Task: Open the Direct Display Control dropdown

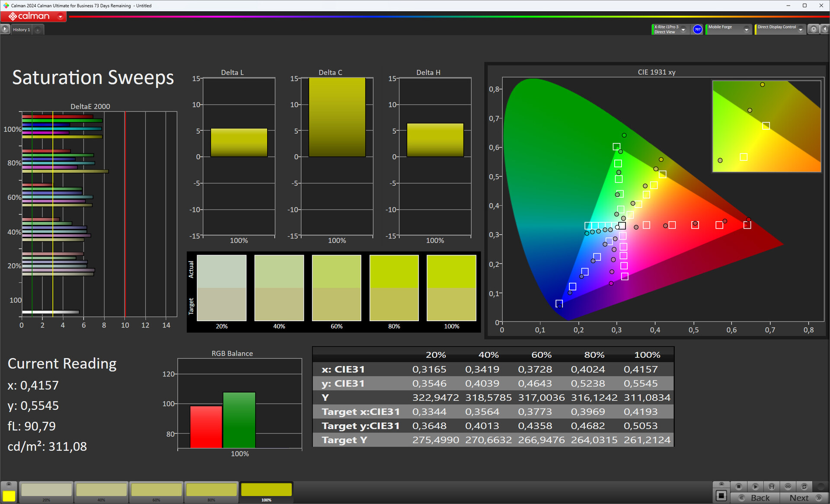Action: pos(801,29)
